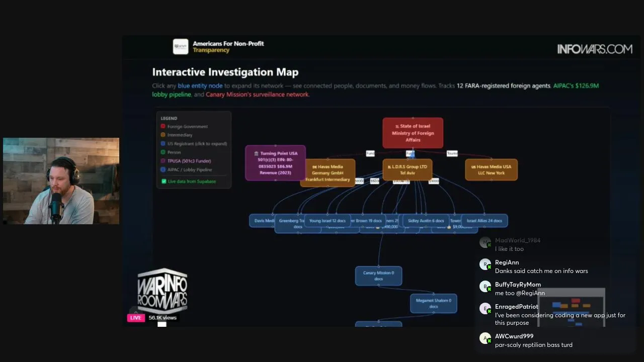Open Canary Mission's surveillance network link
Screen dimensions: 644x362
click(x=257, y=95)
